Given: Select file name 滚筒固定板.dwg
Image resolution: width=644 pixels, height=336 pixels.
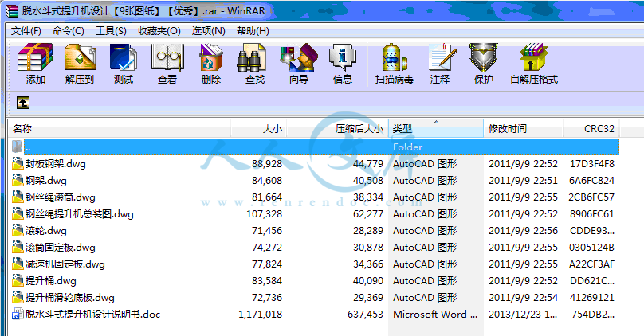Looking at the screenshot, I should (x=61, y=248).
